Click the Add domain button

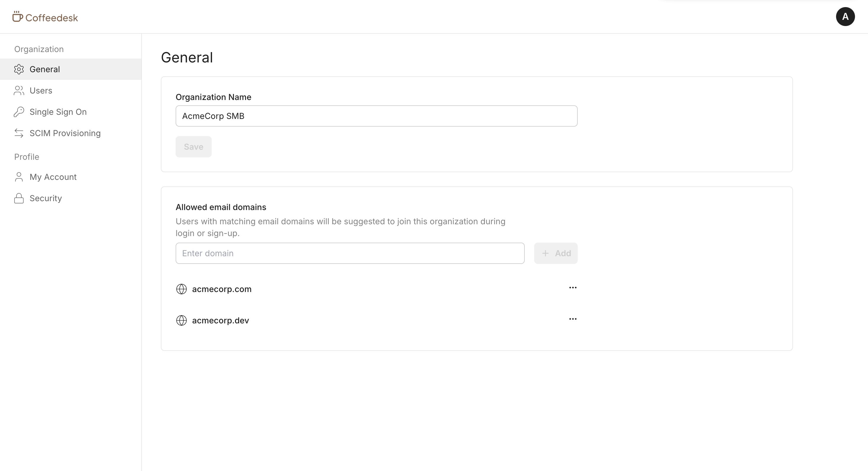click(x=555, y=253)
